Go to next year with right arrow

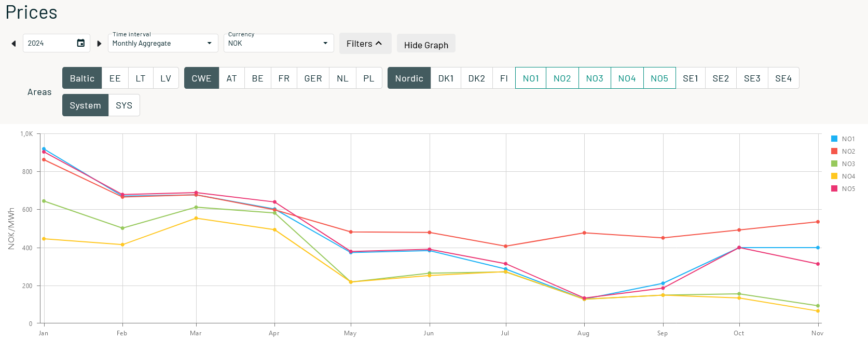click(x=99, y=44)
